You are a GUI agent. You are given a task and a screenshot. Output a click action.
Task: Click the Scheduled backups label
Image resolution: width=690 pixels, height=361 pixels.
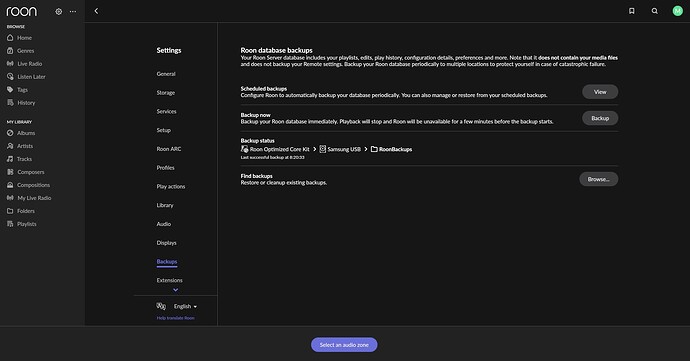pyautogui.click(x=264, y=89)
